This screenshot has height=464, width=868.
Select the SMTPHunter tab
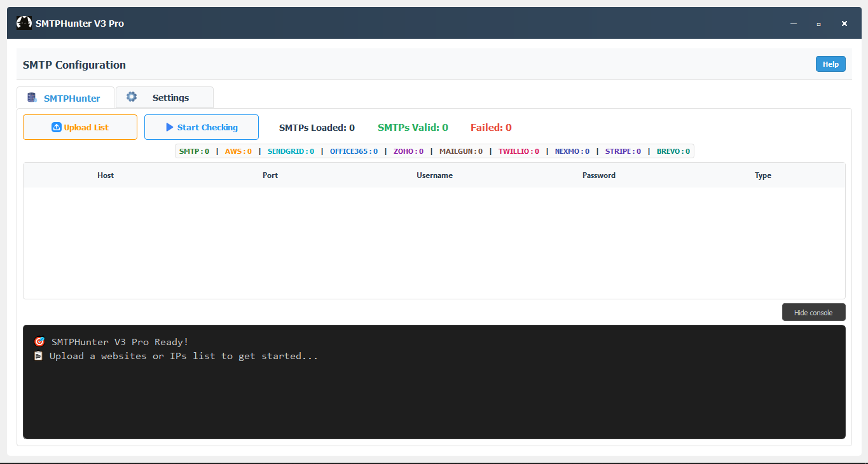coord(65,98)
